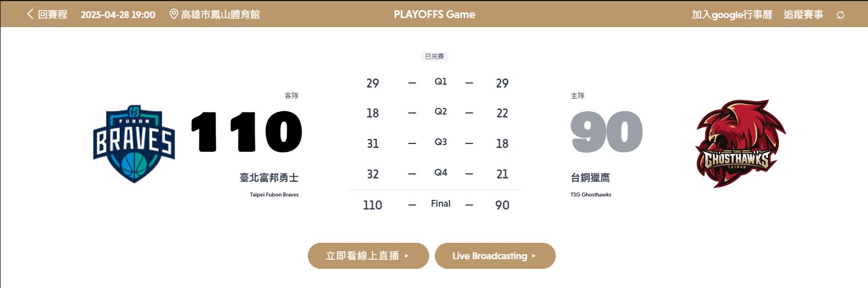
Task: Click the Live Broadcasting button
Action: 495,256
